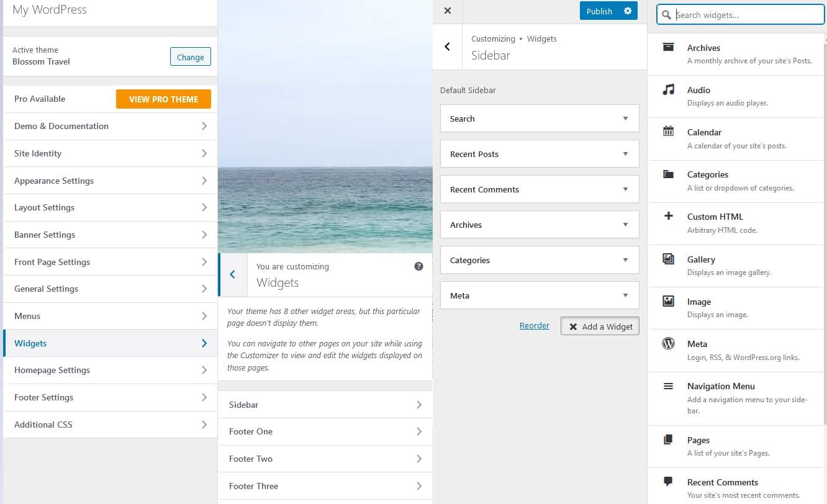Open publish settings gear icon
The width and height of the screenshot is (827, 504).
coord(628,11)
